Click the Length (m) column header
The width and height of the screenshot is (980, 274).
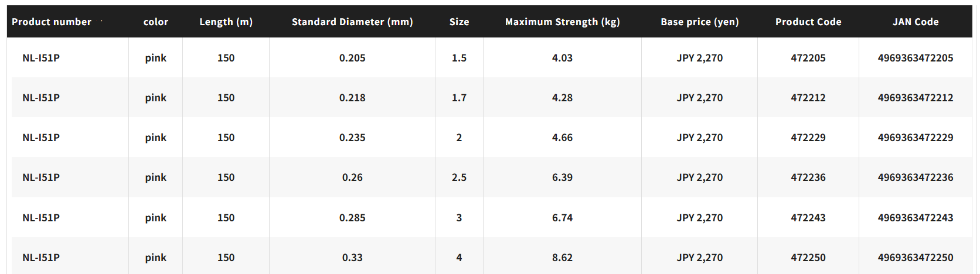tap(226, 22)
